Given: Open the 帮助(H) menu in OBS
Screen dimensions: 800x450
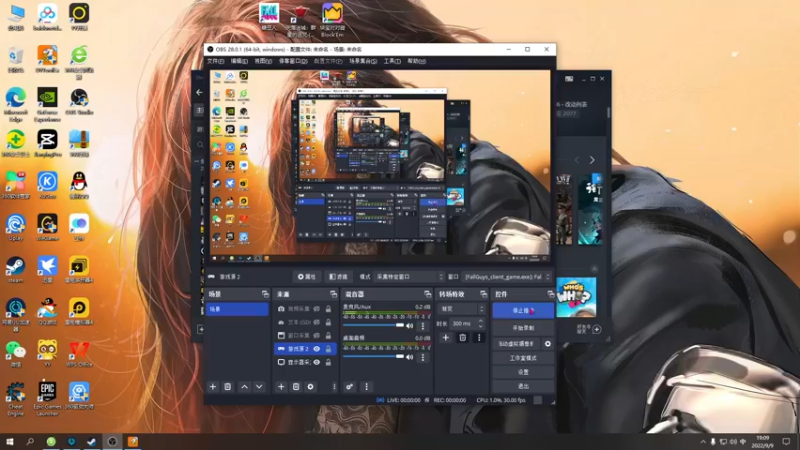Looking at the screenshot, I should (416, 61).
